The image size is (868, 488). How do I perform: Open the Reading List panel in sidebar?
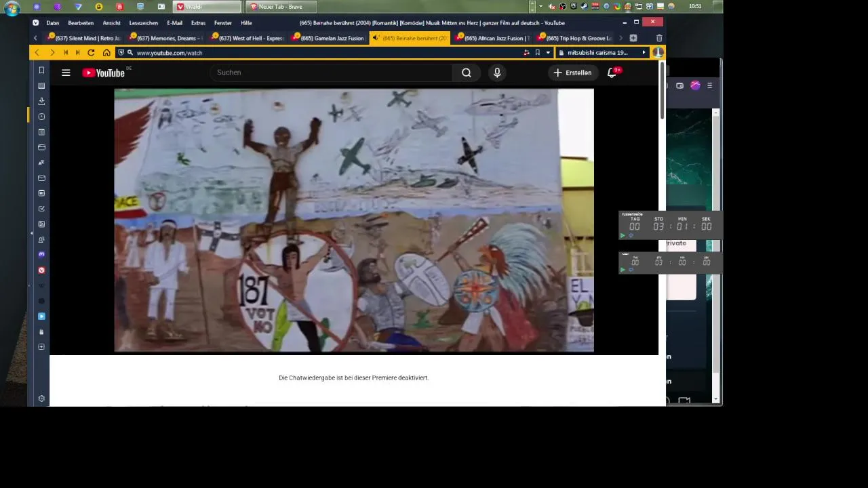point(41,86)
